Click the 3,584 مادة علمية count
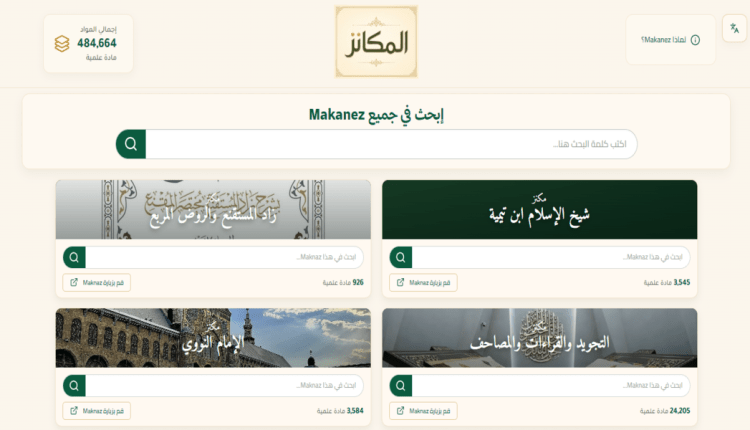The width and height of the screenshot is (750, 430). click(340, 411)
